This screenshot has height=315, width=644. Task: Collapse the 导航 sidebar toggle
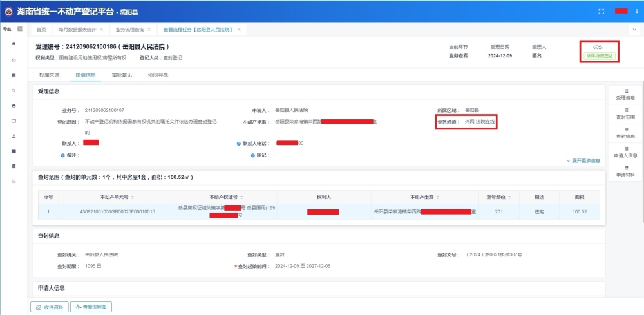click(x=21, y=29)
